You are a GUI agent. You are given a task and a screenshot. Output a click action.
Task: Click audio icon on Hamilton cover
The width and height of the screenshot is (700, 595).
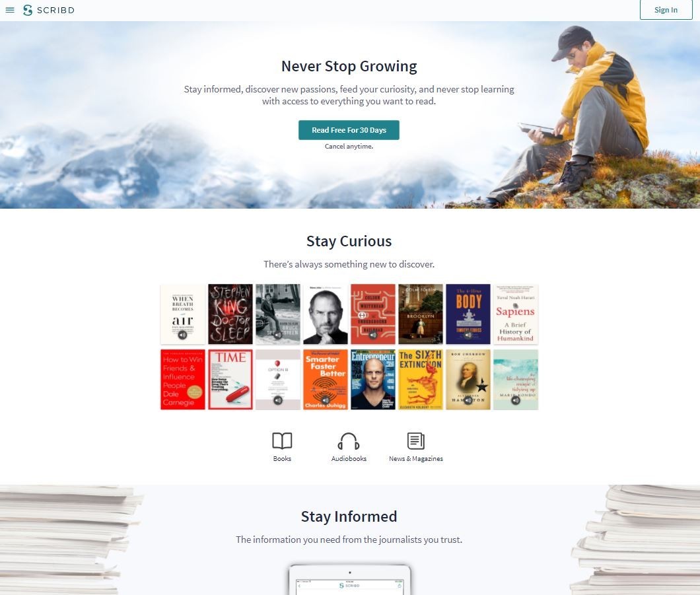(468, 400)
